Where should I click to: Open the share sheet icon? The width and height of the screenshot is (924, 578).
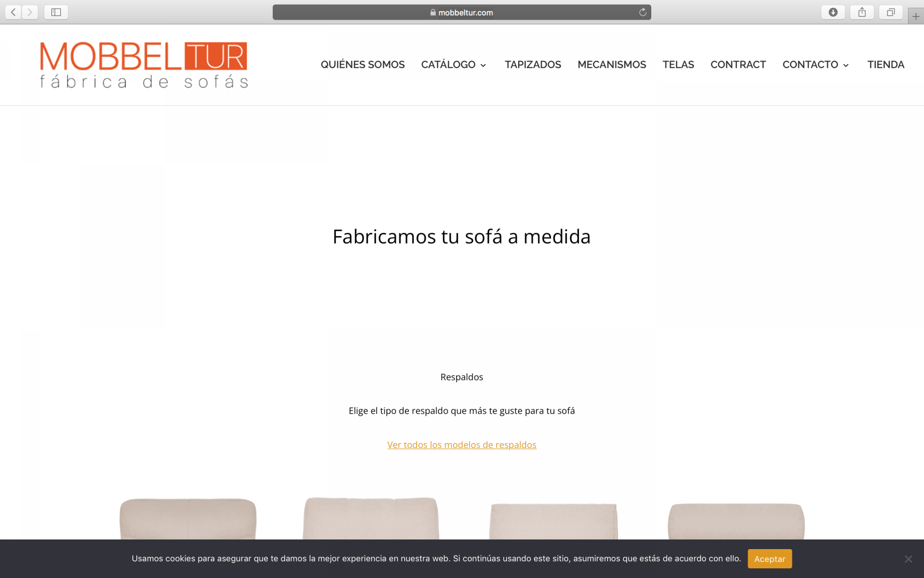[x=862, y=12]
